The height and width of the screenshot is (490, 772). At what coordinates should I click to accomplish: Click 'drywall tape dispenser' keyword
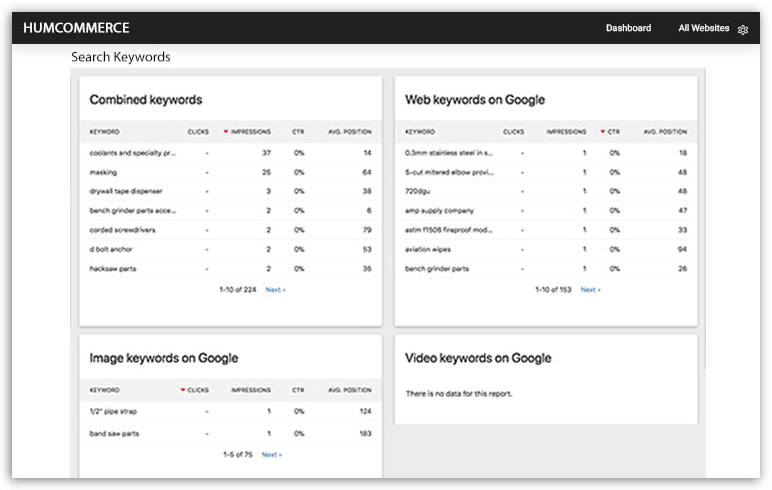[126, 191]
